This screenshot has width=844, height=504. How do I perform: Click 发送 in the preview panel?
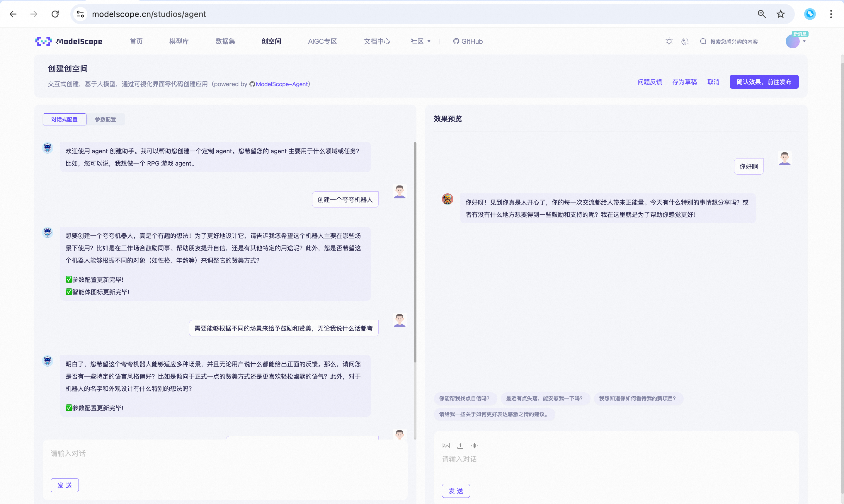(456, 491)
